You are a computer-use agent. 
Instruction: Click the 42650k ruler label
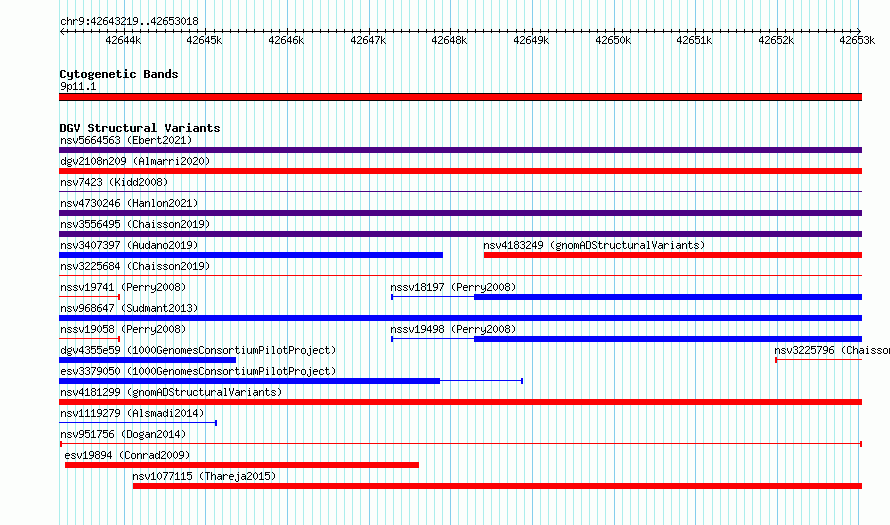tap(613, 40)
